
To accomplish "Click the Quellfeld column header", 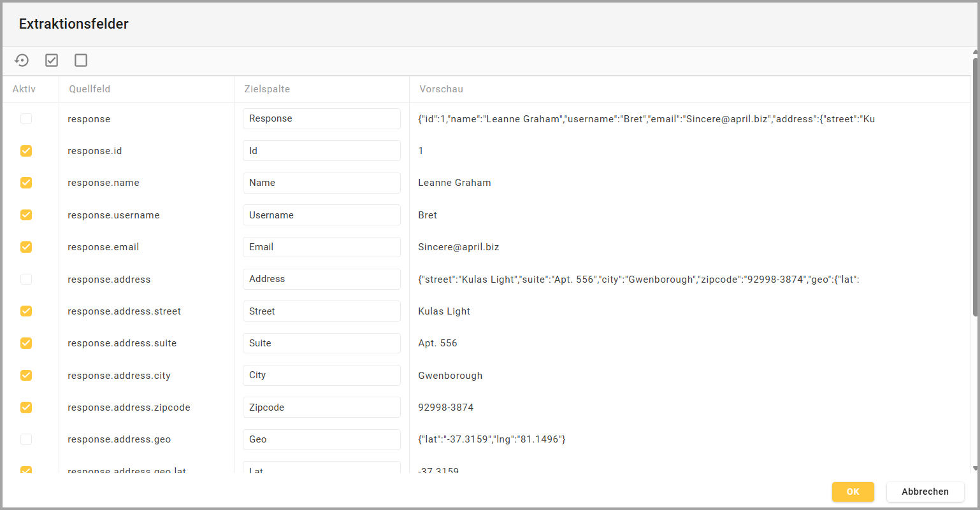I will pos(90,89).
